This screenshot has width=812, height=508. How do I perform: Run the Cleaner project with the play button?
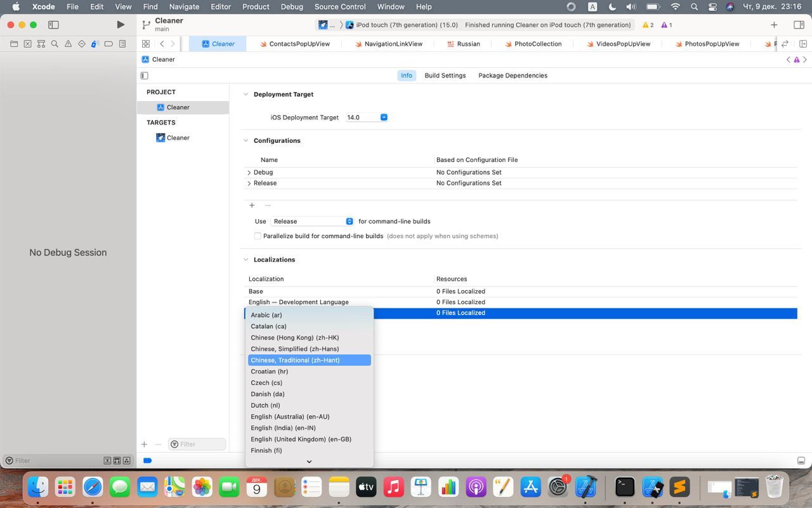[x=121, y=25]
